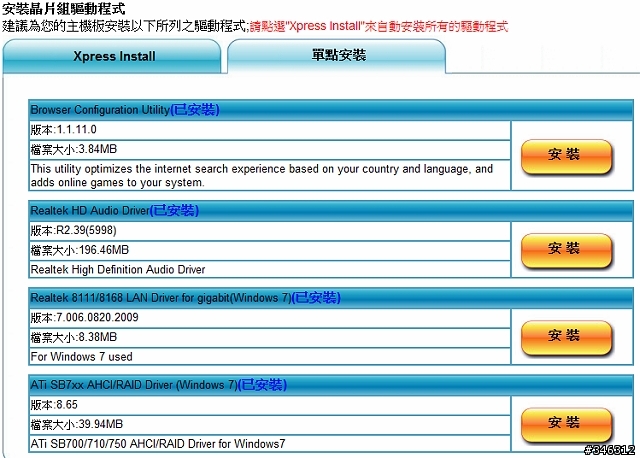Click ATi SB700/710/750 AHCI/RAID description
Screen dimensions: 640x458
(x=158, y=444)
